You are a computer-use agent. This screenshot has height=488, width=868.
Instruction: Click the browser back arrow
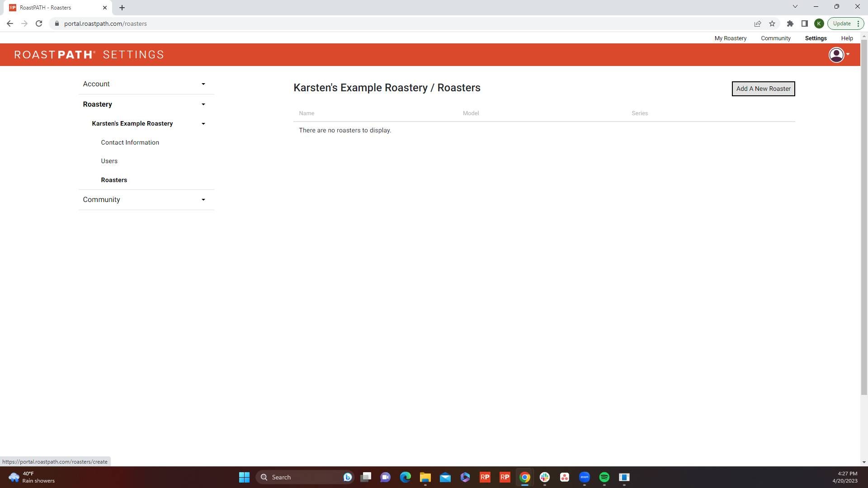click(10, 23)
